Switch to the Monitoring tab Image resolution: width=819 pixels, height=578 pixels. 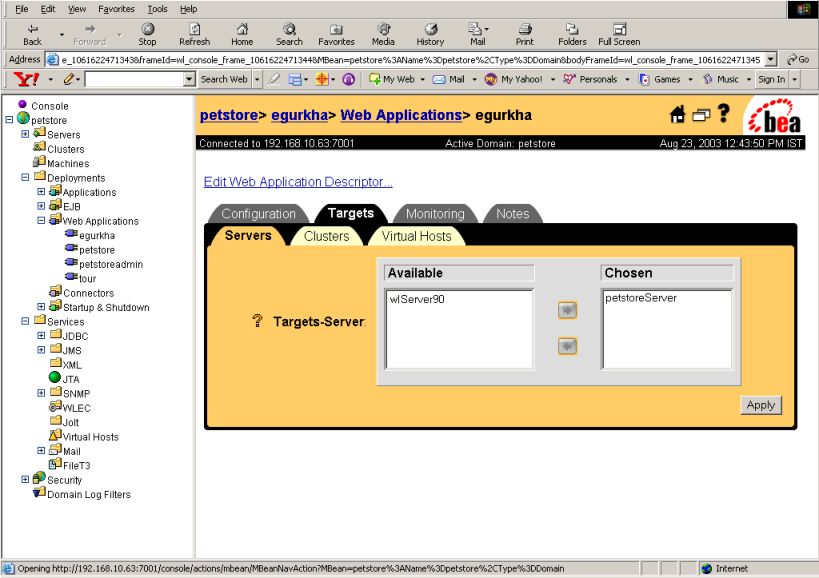click(x=435, y=214)
